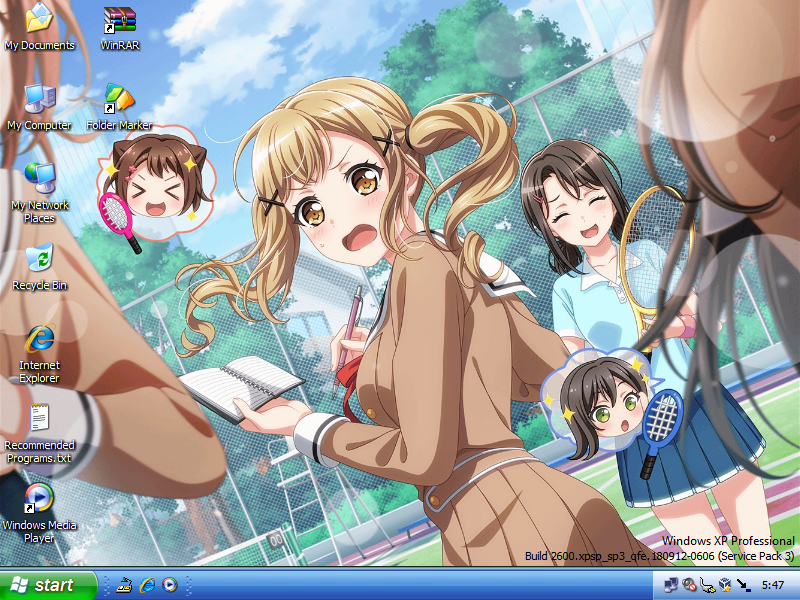Select the Internet Explorer desktop icon
Image resolution: width=800 pixels, height=600 pixels.
(39, 354)
